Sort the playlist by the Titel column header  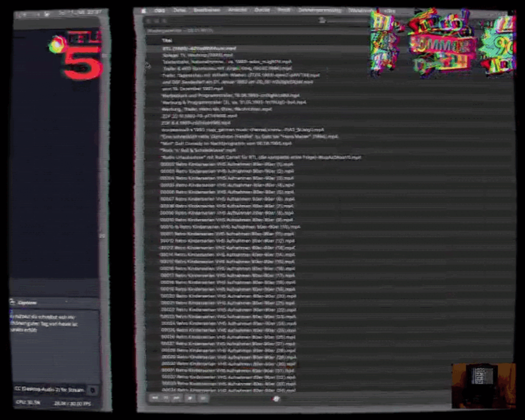coord(167,40)
